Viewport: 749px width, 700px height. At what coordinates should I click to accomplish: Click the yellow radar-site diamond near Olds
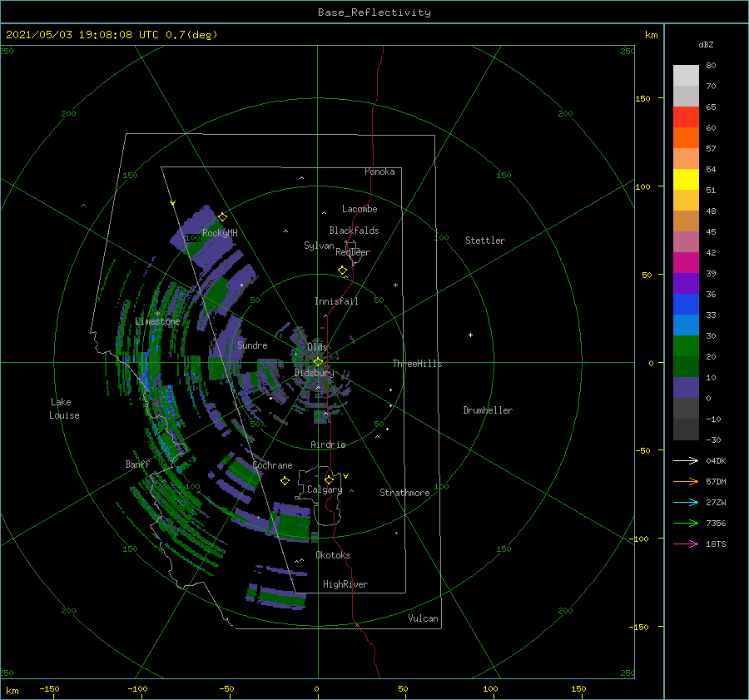318,362
